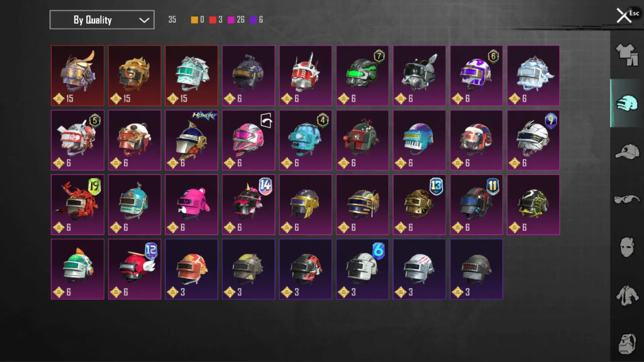Select the helmet with badge 19
Screen dimensions: 644x362
click(x=77, y=204)
